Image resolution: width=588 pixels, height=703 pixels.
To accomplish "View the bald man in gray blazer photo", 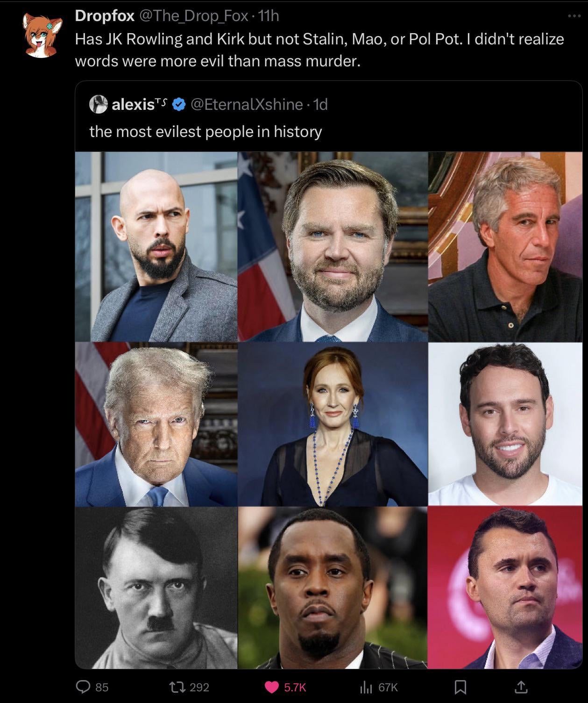I will pyautogui.click(x=156, y=246).
